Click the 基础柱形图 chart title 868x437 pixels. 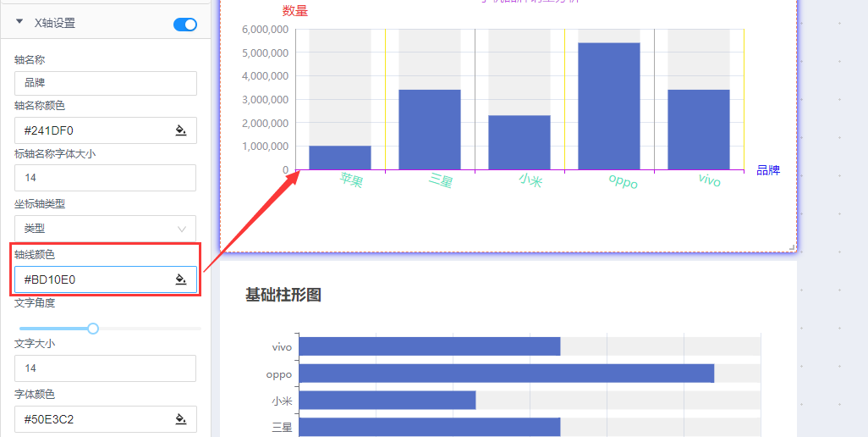pos(283,296)
